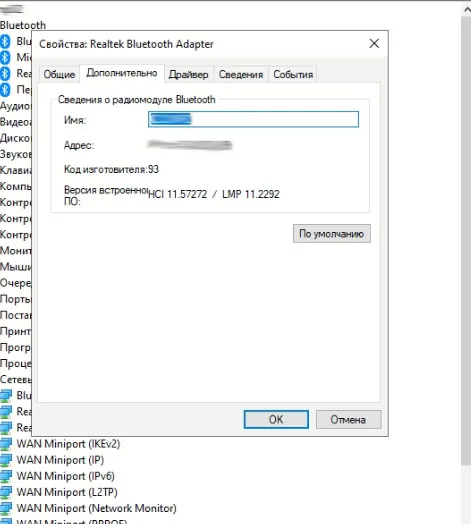
Task: Click the Имя text input field
Action: tap(253, 119)
